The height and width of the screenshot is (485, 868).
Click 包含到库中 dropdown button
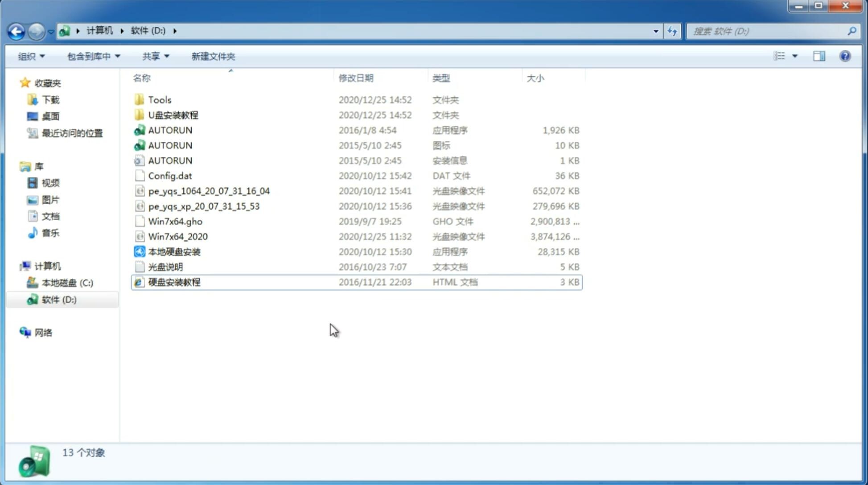point(92,56)
